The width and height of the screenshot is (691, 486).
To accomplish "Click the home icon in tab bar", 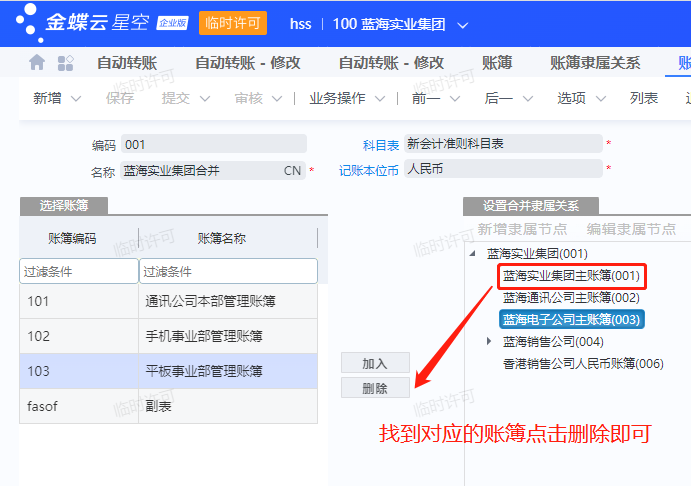I will click(37, 63).
